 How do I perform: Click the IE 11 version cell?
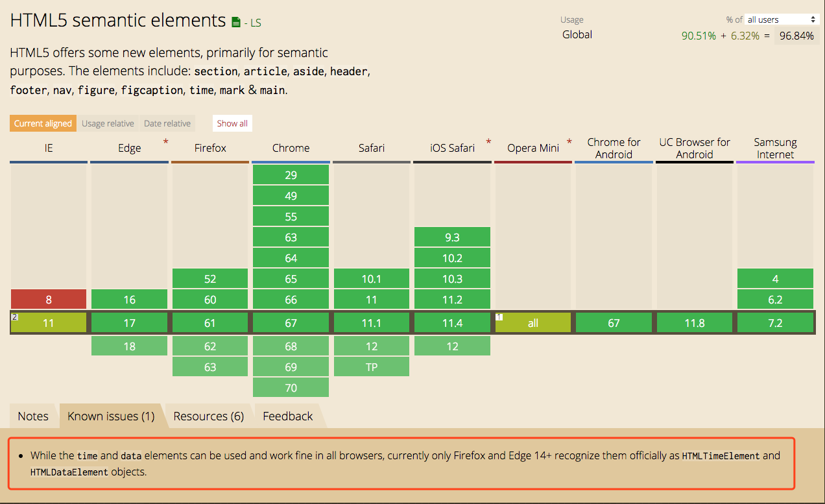(x=49, y=323)
